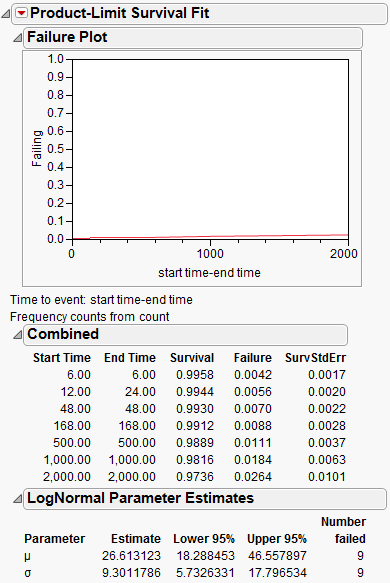Image resolution: width=390 pixels, height=583 pixels.
Task: Select the σ estimate 9.3011786
Action: coord(131,573)
